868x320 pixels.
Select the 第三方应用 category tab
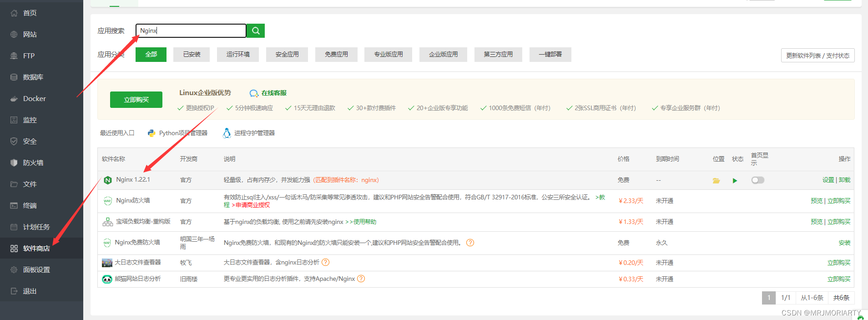tap(498, 54)
